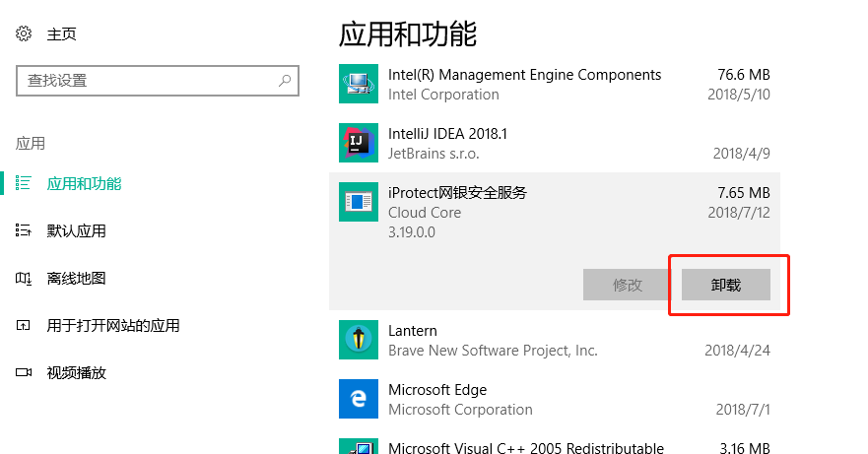This screenshot has height=454, width=868.
Task: Return to 主页 settings home
Action: pos(61,33)
